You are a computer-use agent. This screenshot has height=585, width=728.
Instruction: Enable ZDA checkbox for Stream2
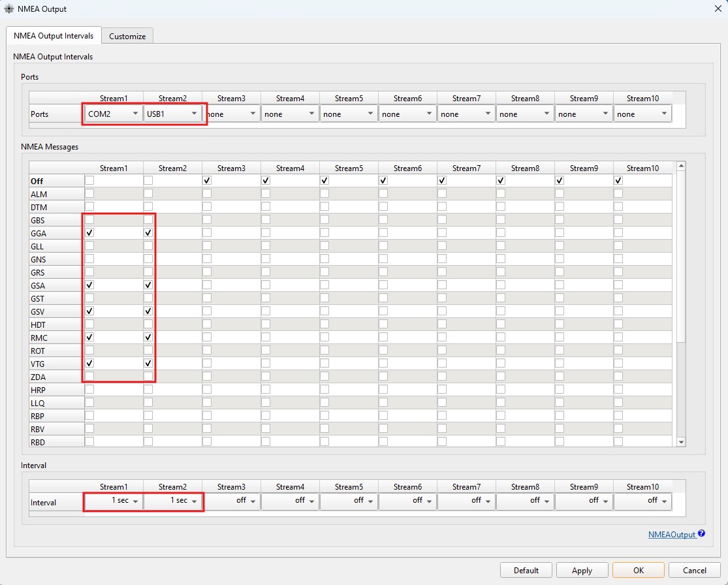pyautogui.click(x=148, y=376)
